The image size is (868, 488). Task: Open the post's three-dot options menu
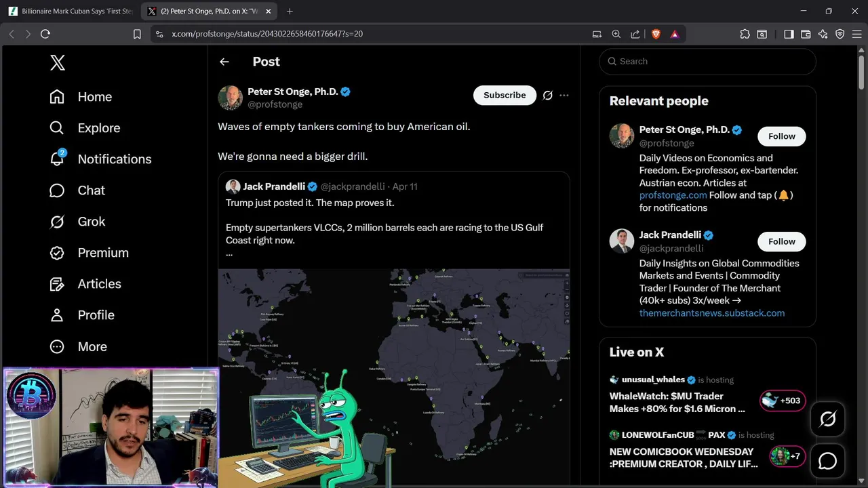click(x=564, y=96)
